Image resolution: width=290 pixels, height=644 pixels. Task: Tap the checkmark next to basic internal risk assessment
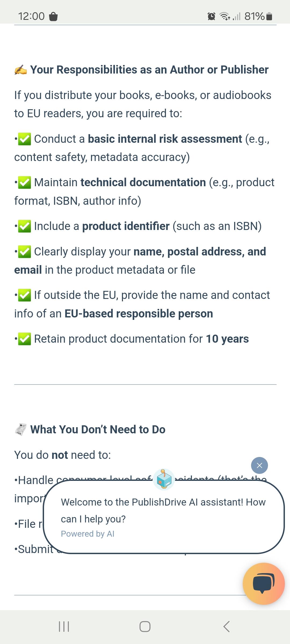pos(24,139)
